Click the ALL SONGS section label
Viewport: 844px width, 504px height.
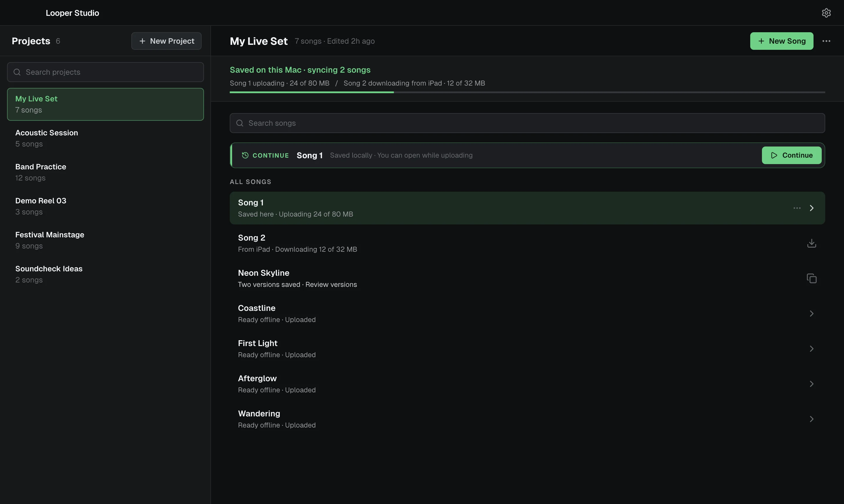pyautogui.click(x=250, y=182)
